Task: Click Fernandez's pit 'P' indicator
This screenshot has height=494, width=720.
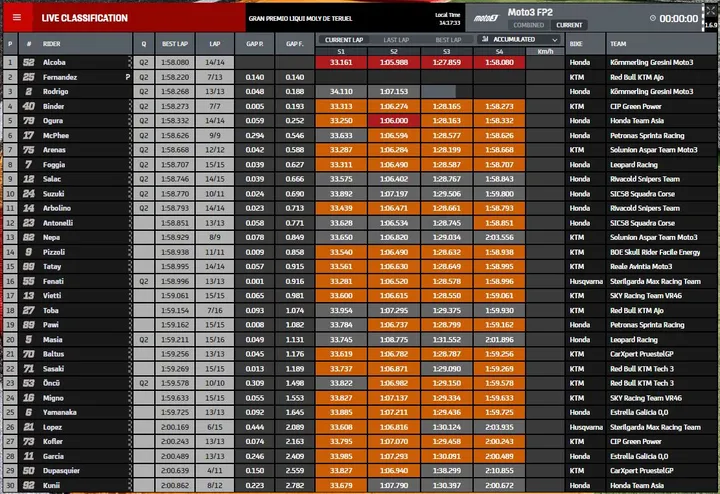Action: pyautogui.click(x=128, y=77)
